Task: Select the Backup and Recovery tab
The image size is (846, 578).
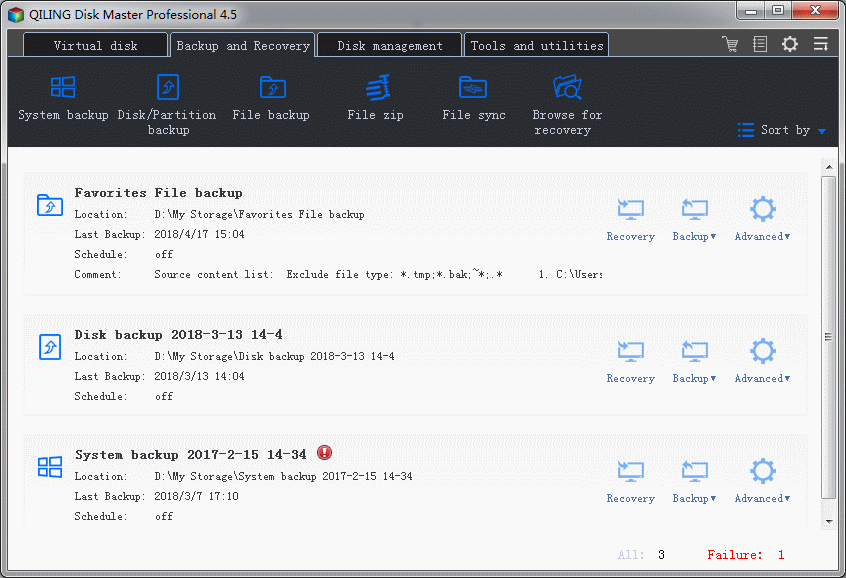Action: tap(243, 45)
